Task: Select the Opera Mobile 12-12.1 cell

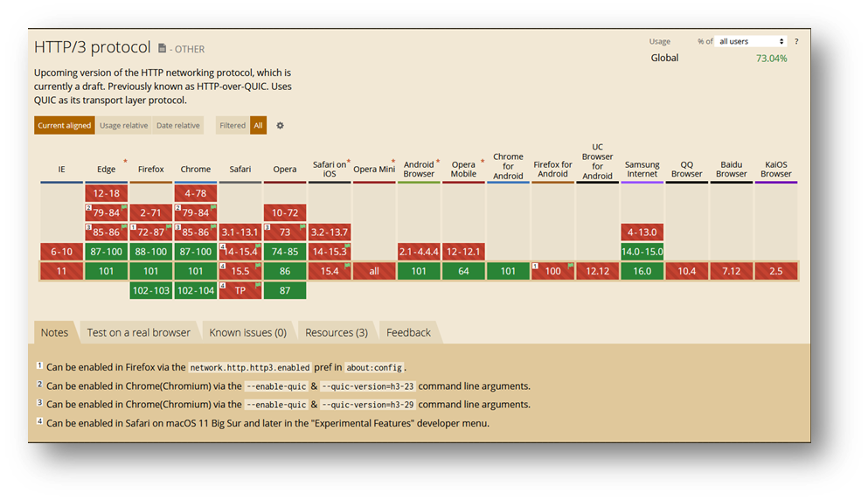Action: pos(463,252)
